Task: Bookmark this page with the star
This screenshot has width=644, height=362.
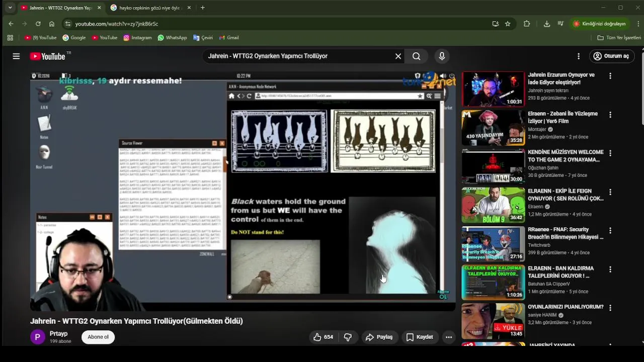Action: 508,24
